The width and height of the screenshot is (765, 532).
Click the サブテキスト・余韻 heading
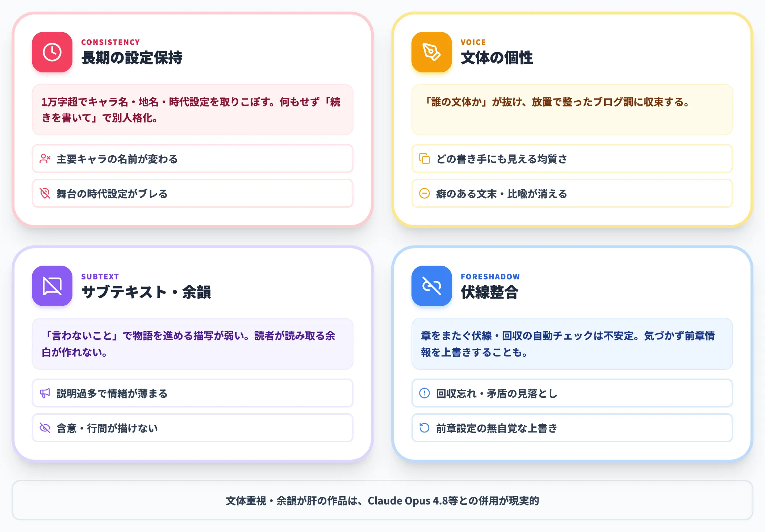coord(146,292)
